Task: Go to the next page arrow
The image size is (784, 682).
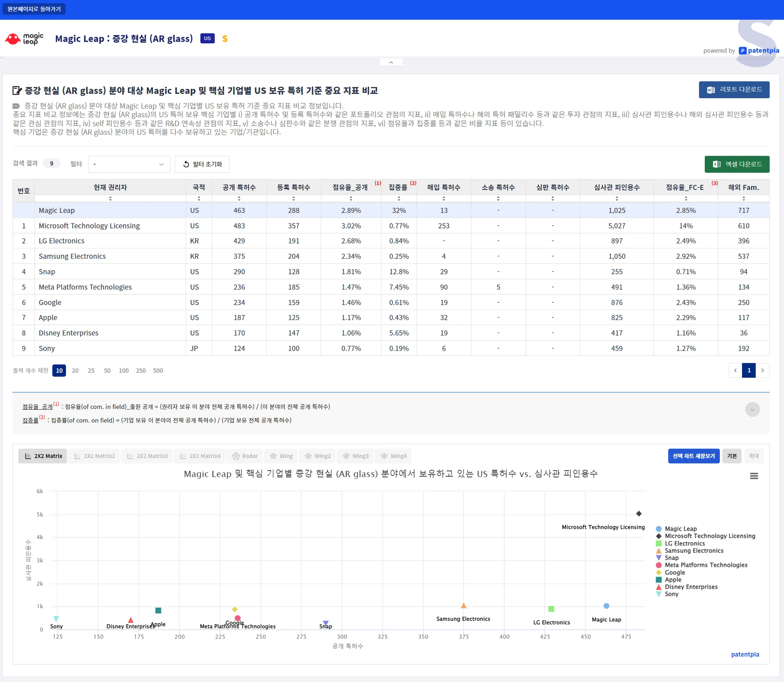Action: tap(763, 370)
